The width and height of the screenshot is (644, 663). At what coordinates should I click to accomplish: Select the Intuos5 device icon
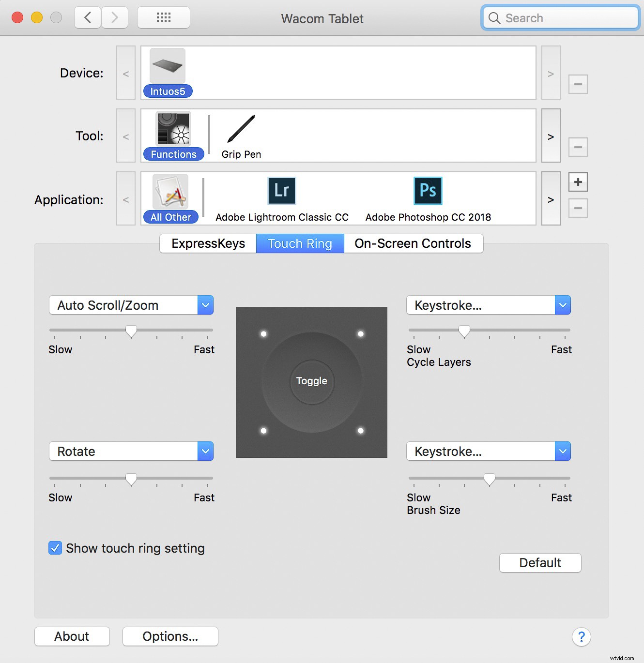[168, 66]
